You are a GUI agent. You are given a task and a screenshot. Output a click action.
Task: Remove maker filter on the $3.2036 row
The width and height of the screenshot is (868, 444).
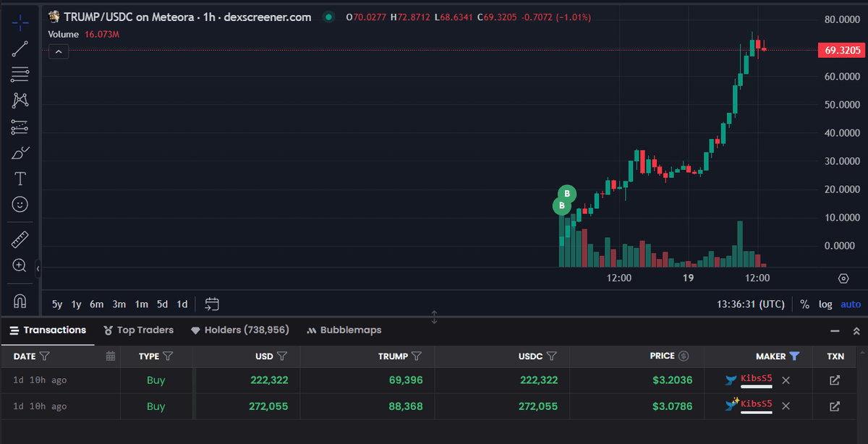point(786,380)
